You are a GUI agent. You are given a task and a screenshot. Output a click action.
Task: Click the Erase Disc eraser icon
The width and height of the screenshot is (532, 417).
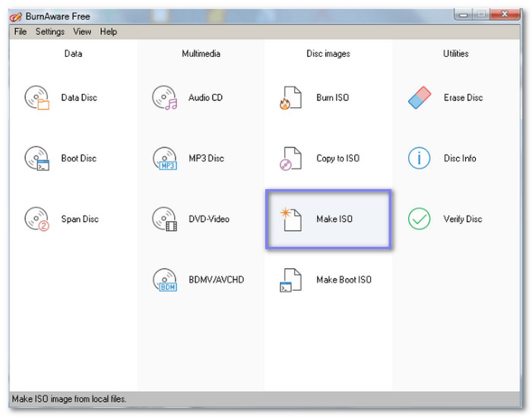pyautogui.click(x=420, y=98)
